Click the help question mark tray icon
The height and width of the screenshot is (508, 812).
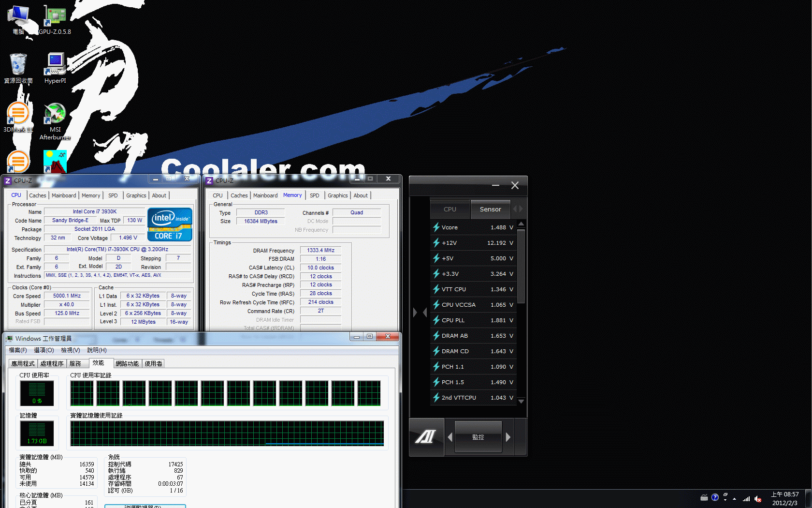pyautogui.click(x=715, y=497)
